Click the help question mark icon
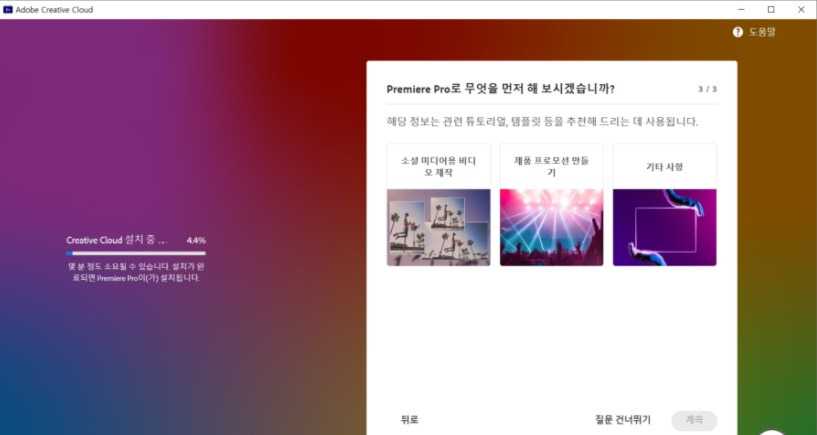Viewport: 817px width, 435px height. 737,32
